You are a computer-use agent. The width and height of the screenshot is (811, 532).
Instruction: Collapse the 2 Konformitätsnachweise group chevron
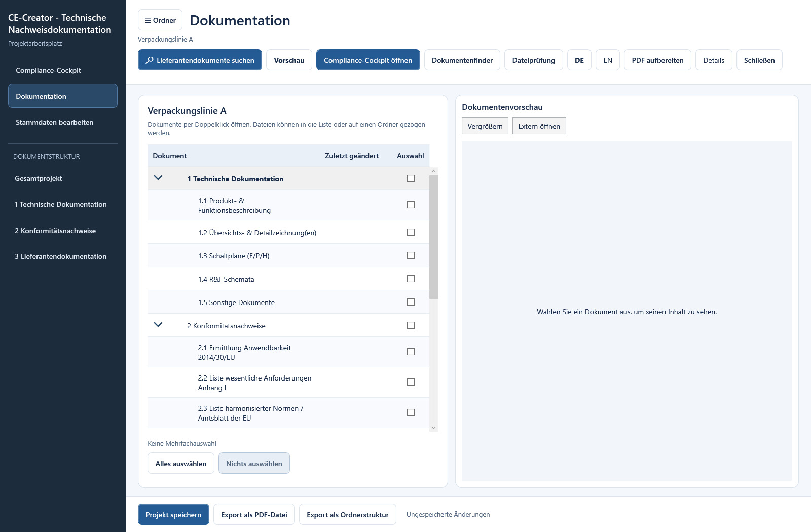tap(158, 325)
